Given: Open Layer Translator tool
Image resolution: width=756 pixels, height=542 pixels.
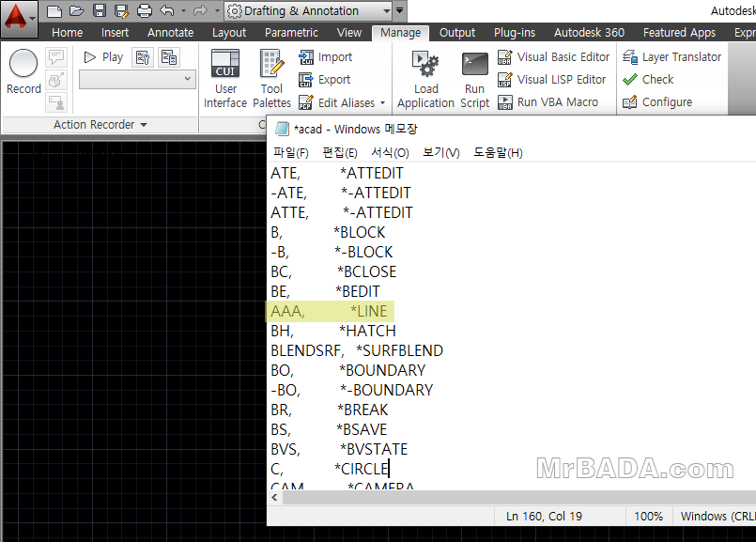Looking at the screenshot, I should click(671, 57).
